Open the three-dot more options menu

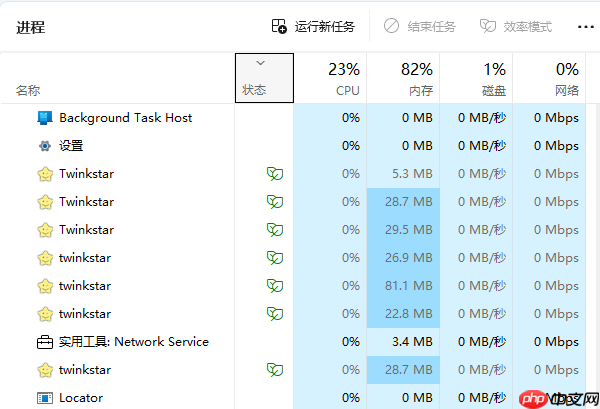click(586, 27)
